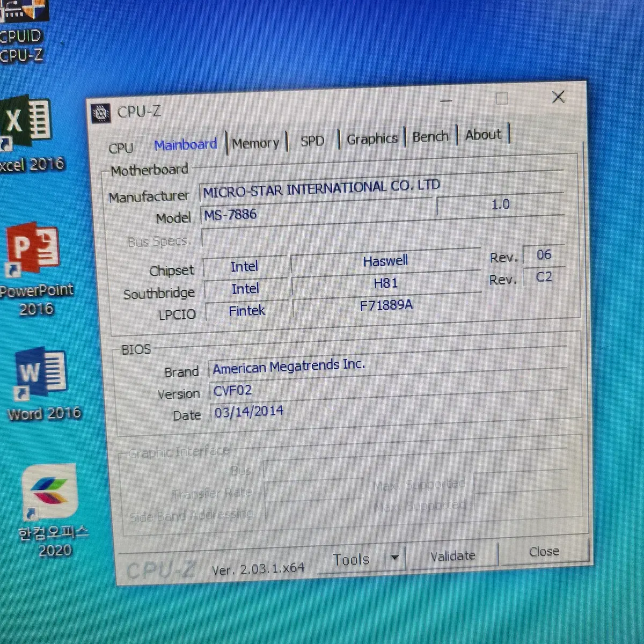Image resolution: width=644 pixels, height=644 pixels.
Task: Click the chipset value Haswell
Action: point(385,261)
